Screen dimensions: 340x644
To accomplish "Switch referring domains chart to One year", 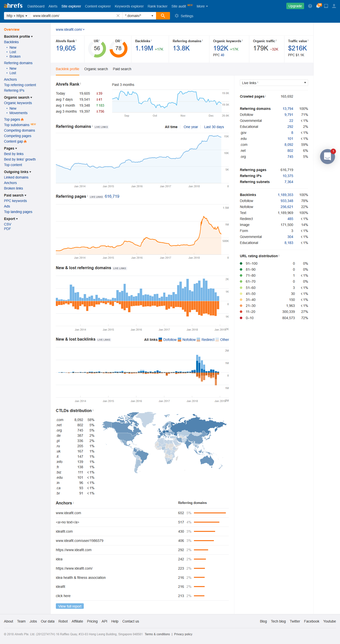I will 191,127.
